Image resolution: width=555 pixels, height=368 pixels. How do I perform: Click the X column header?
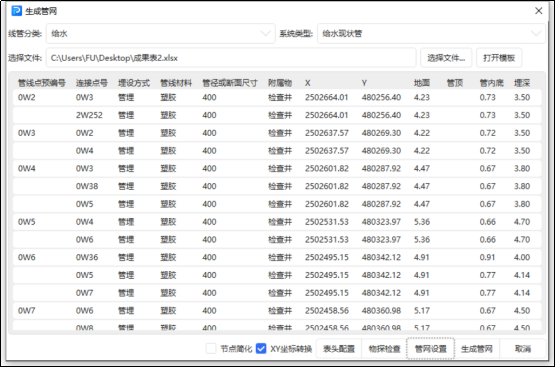[308, 83]
